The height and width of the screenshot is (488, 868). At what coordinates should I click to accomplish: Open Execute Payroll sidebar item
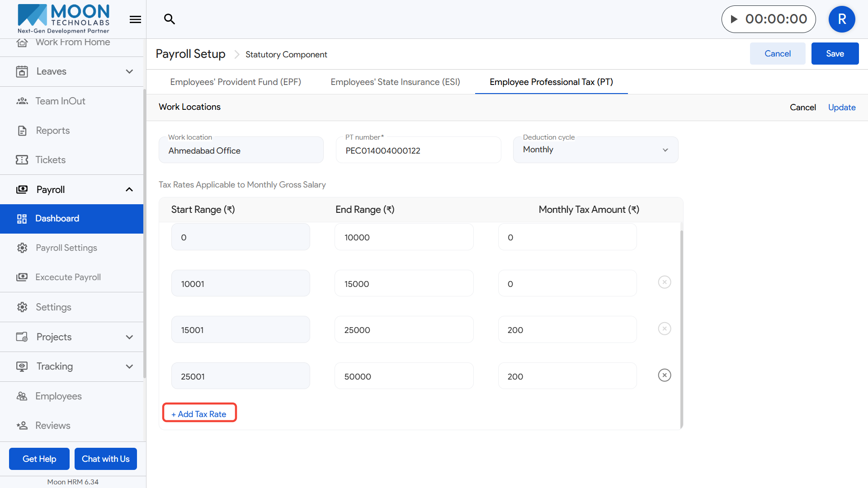pos(68,277)
